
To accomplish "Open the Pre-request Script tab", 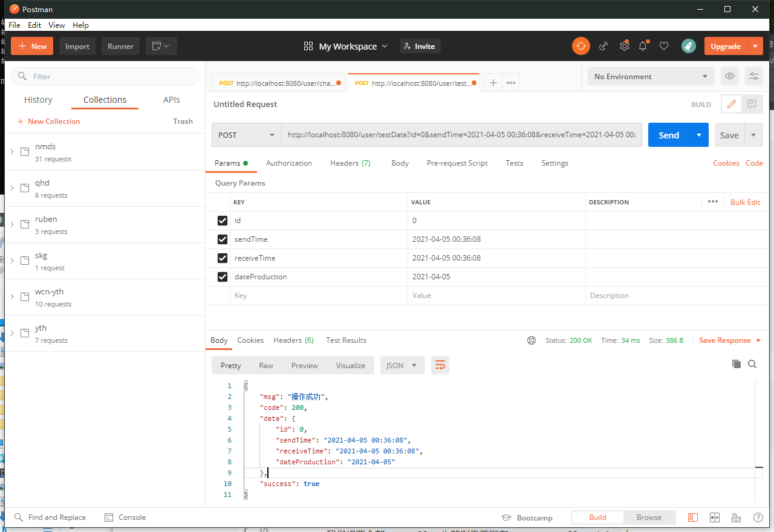I will (x=457, y=163).
